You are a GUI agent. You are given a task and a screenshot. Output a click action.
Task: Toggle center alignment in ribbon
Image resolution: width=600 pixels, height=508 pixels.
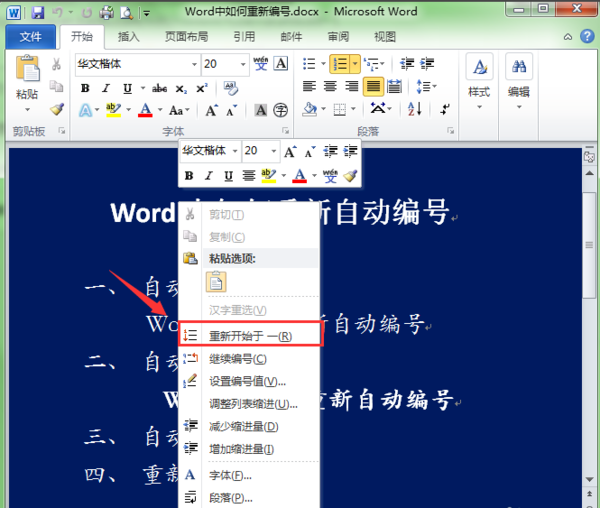point(330,86)
